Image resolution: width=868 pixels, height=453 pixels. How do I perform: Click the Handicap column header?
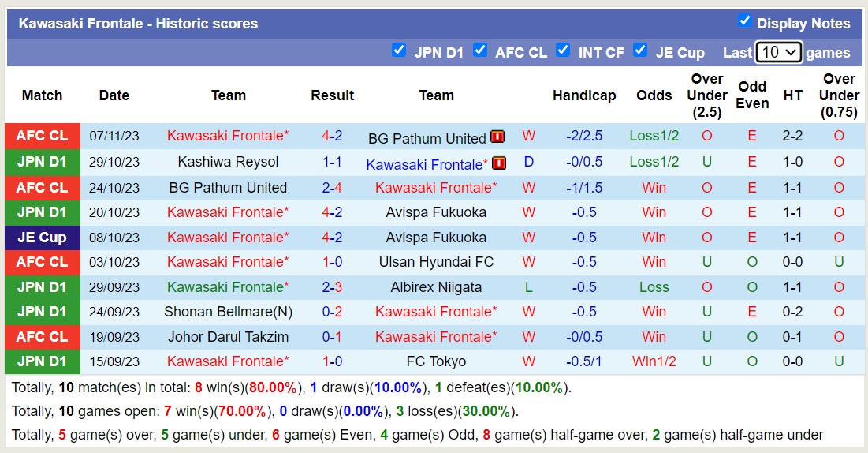pyautogui.click(x=584, y=95)
